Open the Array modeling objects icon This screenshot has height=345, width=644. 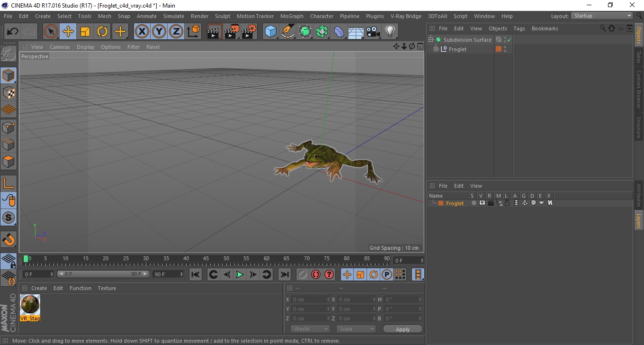[x=322, y=32]
